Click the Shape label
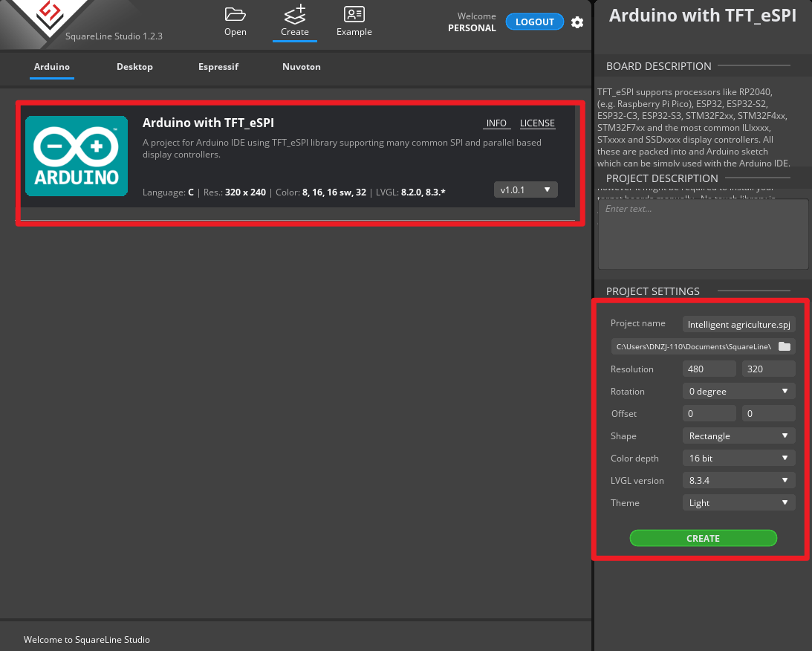This screenshot has width=812, height=651. coord(623,436)
